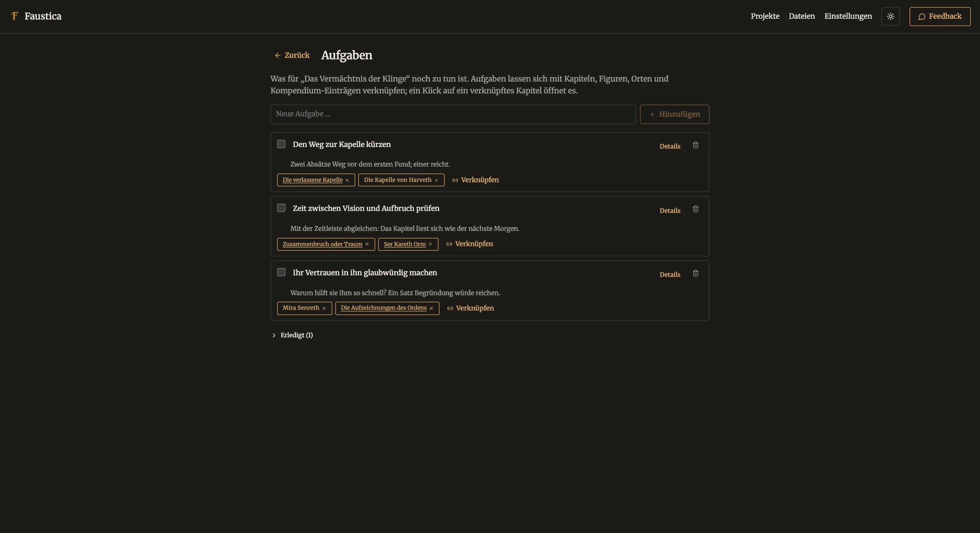Screen dimensions: 980x533
Task: Click Verknüpfen in the Kapelle kürzen task
Action: click(475, 180)
